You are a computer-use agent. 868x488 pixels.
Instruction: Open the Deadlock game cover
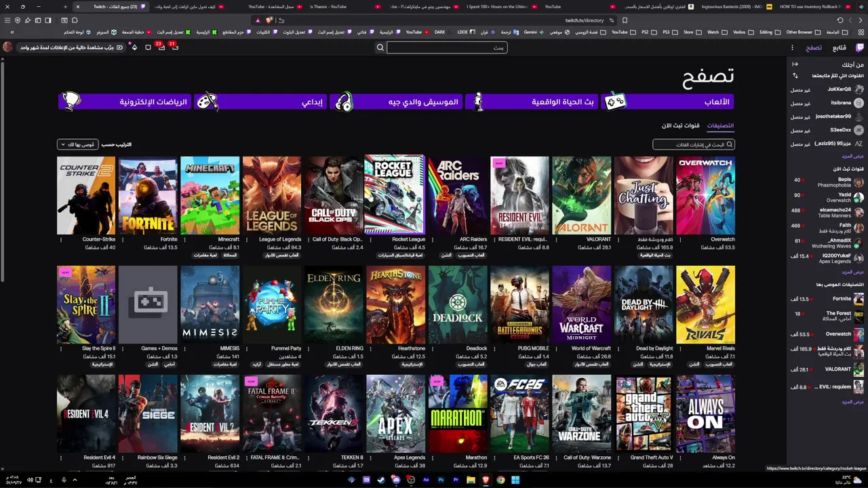[458, 304]
